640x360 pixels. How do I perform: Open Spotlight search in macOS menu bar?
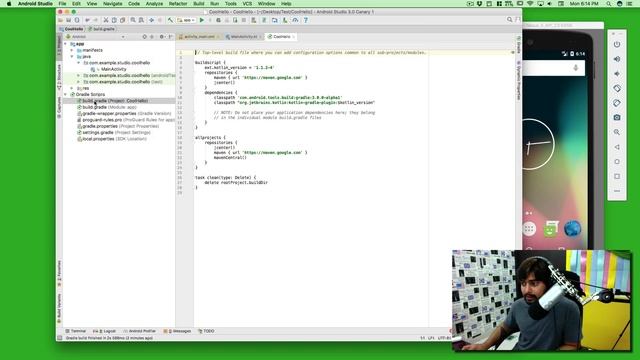click(x=608, y=4)
